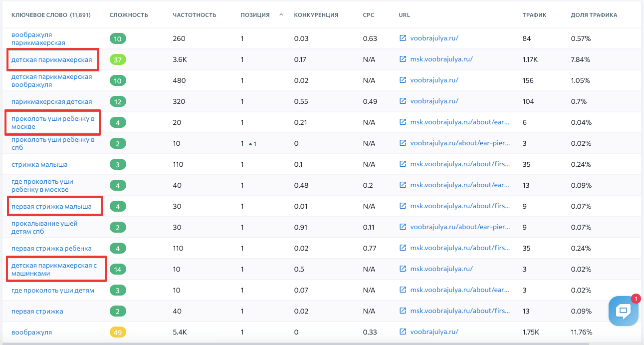The width and height of the screenshot is (644, 345).
Task: Click external link icon on the last воображуля row
Action: tap(402, 332)
